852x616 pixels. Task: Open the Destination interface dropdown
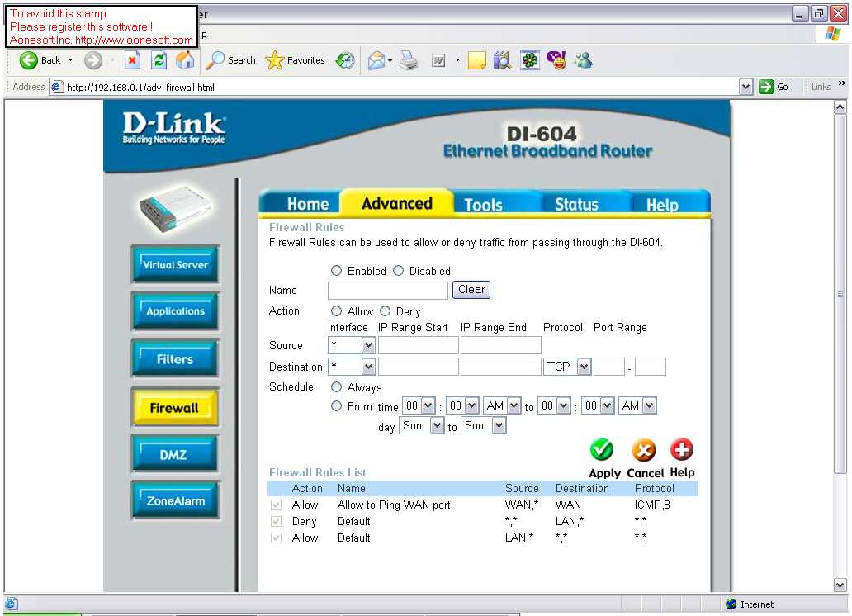[x=352, y=367]
